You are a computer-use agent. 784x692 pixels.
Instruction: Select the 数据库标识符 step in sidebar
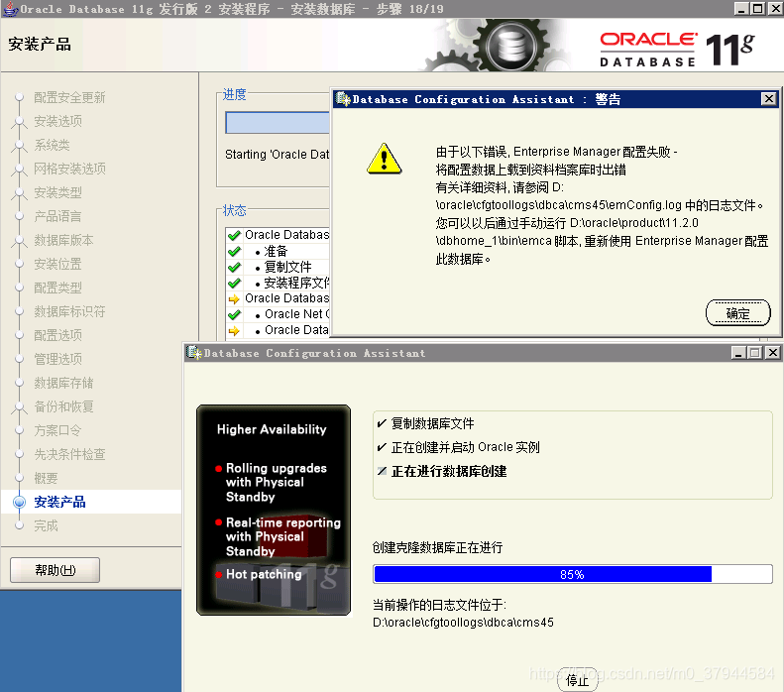pos(69,311)
